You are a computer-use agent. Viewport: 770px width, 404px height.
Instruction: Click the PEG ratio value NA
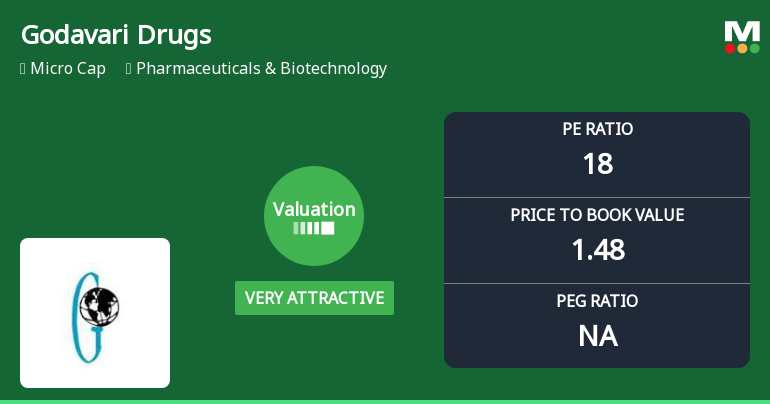[597, 336]
